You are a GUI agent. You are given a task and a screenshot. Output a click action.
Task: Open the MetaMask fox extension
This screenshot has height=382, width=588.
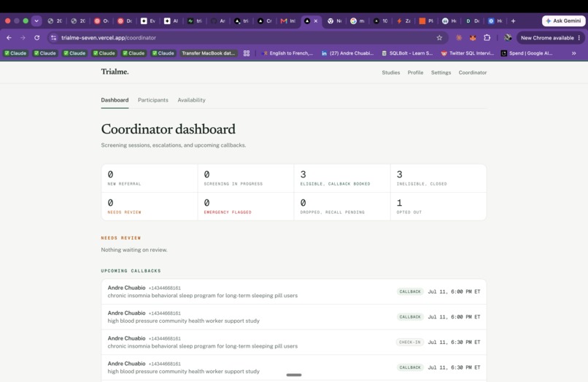coord(473,37)
